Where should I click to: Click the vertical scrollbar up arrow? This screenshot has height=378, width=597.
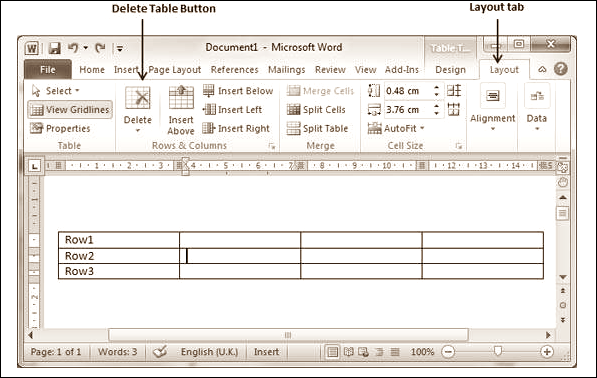pyautogui.click(x=563, y=197)
